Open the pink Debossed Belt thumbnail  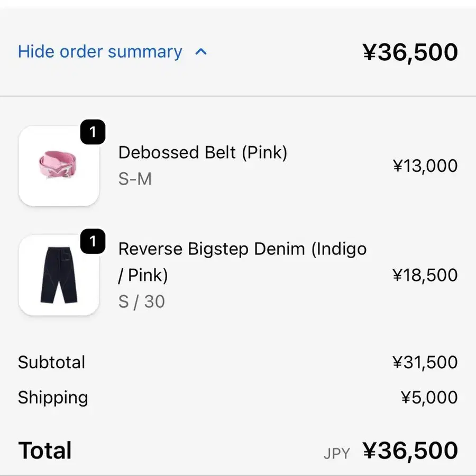pyautogui.click(x=59, y=166)
